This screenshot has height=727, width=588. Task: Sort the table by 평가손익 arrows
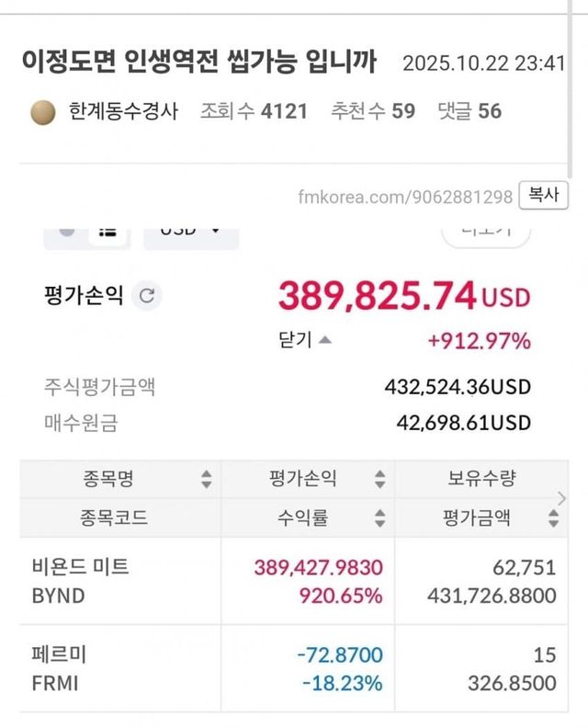pos(379,479)
